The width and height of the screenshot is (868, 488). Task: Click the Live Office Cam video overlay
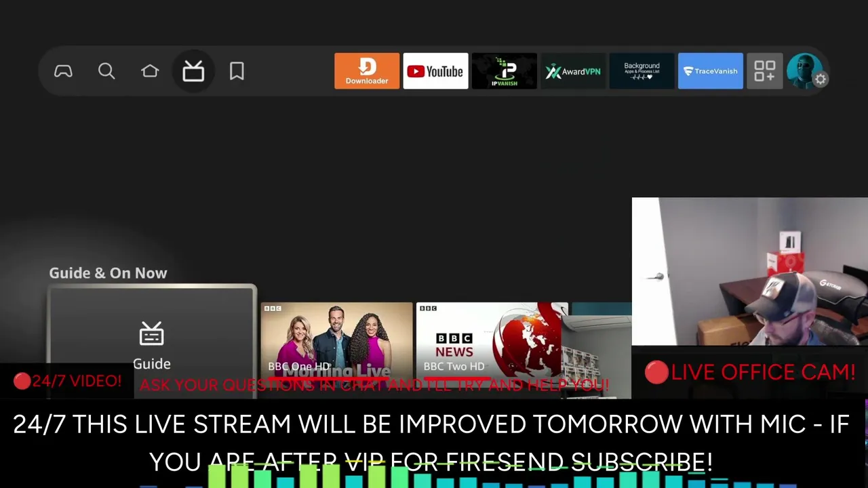[750, 272]
